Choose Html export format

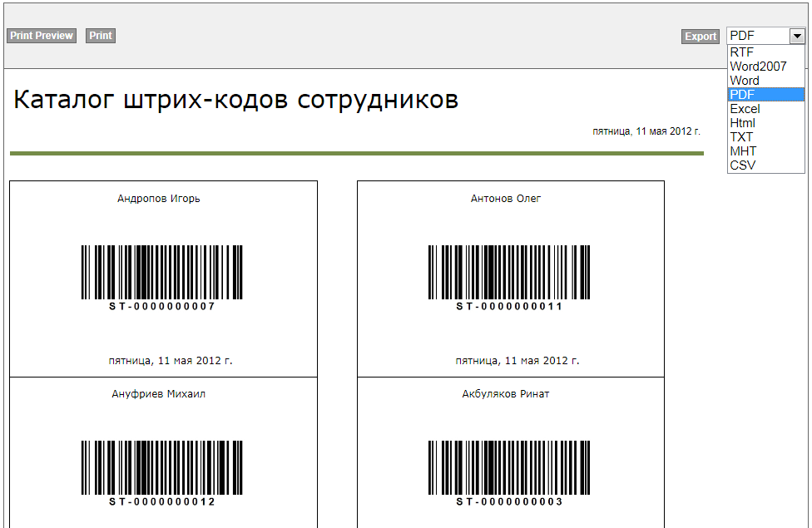click(x=766, y=123)
